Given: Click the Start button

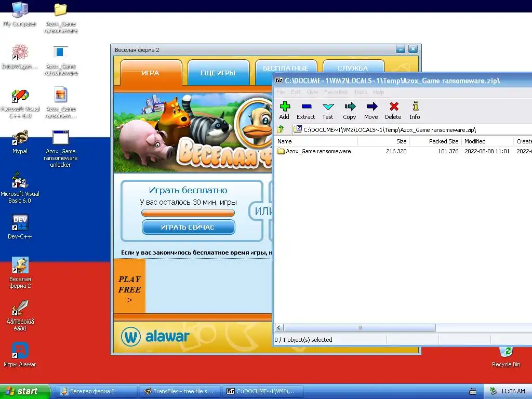Looking at the screenshot, I should 25,391.
